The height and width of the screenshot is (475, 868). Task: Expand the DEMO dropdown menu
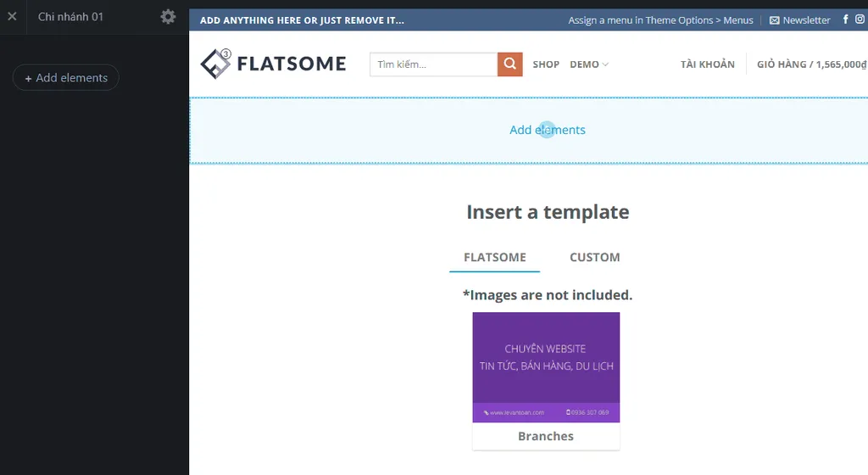click(x=589, y=64)
